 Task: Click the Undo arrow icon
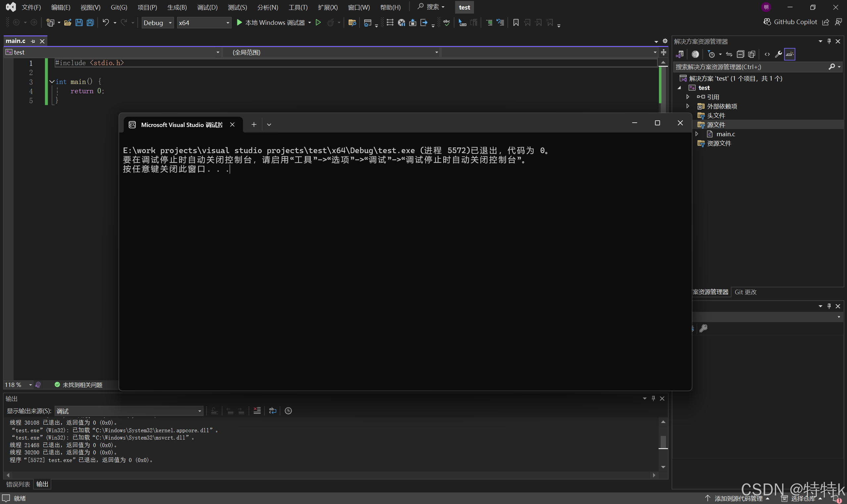[x=106, y=23]
